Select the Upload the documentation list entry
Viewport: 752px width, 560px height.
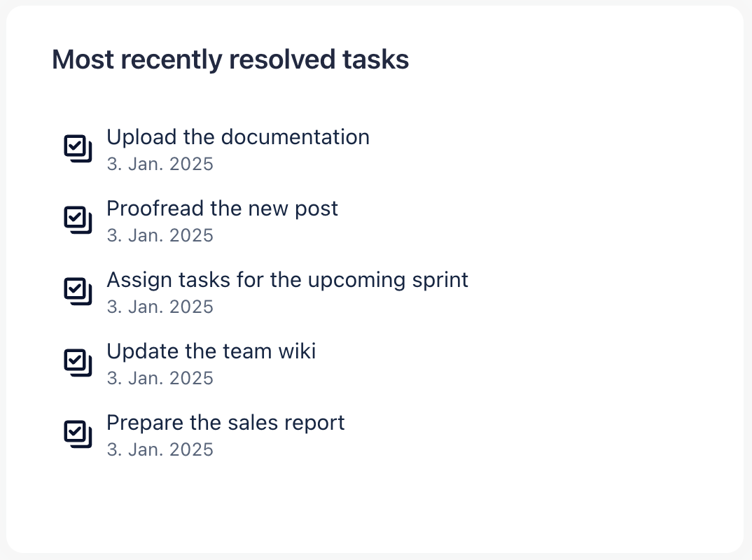(238, 136)
